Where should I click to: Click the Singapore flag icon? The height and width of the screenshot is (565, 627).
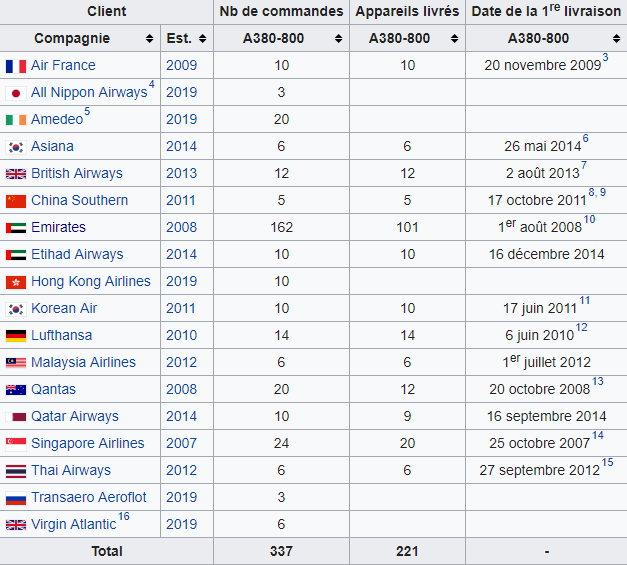pyautogui.click(x=16, y=444)
